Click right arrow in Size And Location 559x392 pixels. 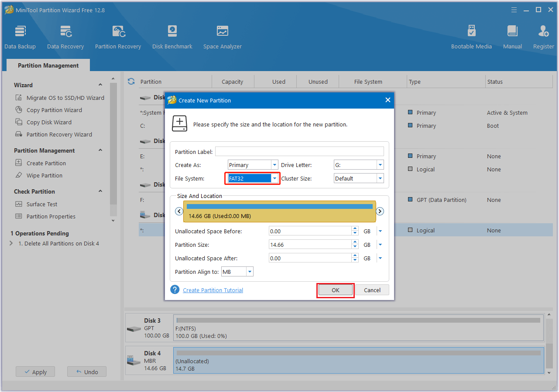click(x=380, y=211)
